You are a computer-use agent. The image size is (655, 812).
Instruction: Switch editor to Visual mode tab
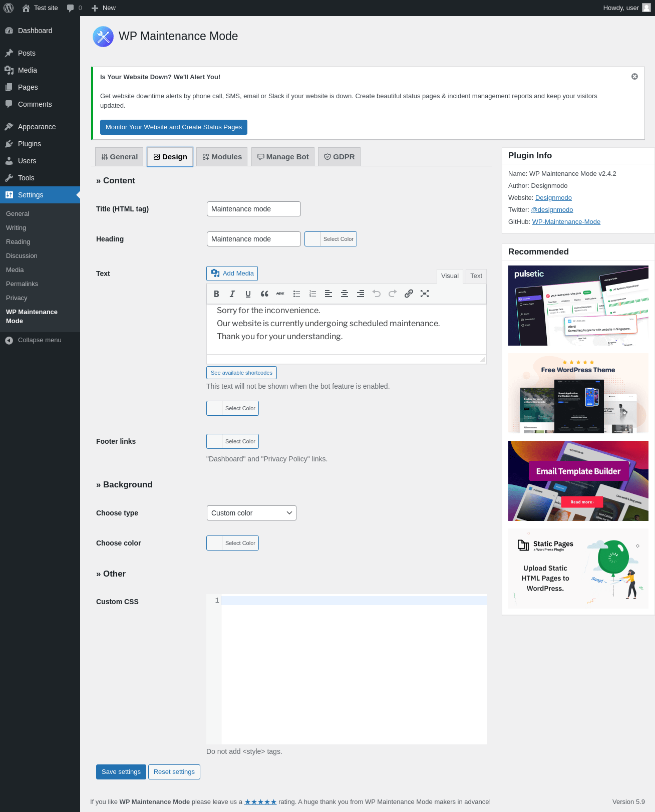(450, 276)
